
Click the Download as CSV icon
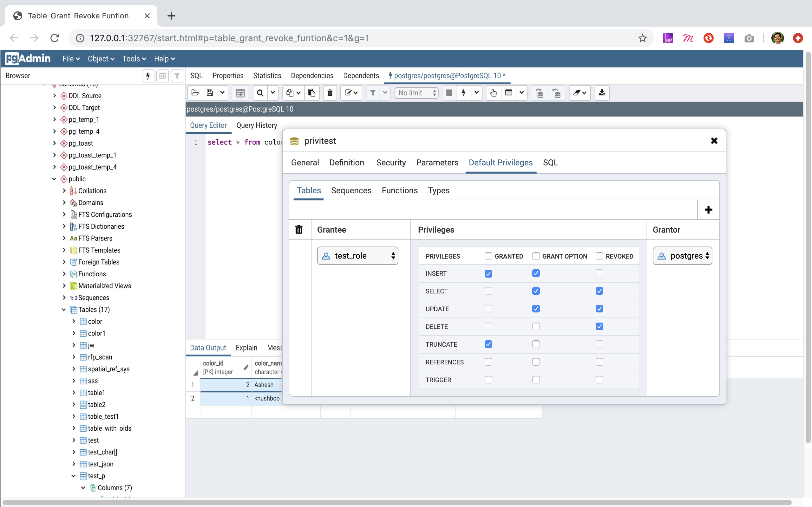pyautogui.click(x=602, y=93)
